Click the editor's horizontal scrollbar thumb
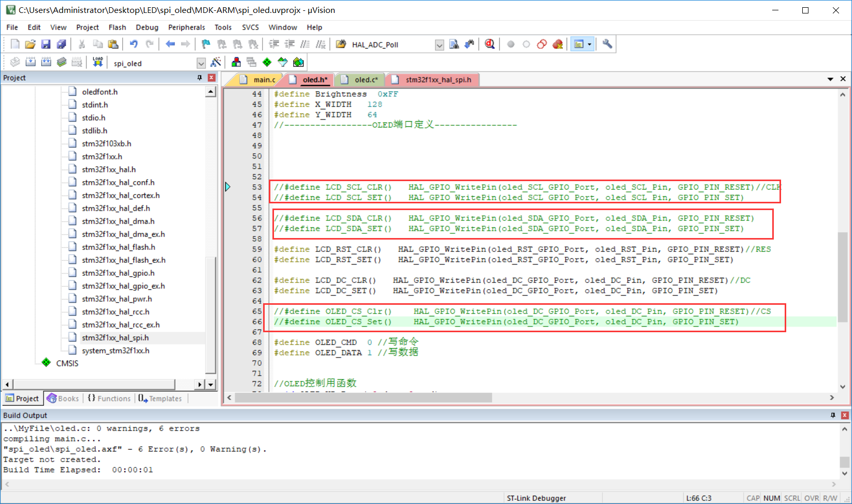This screenshot has width=852, height=504. click(363, 397)
